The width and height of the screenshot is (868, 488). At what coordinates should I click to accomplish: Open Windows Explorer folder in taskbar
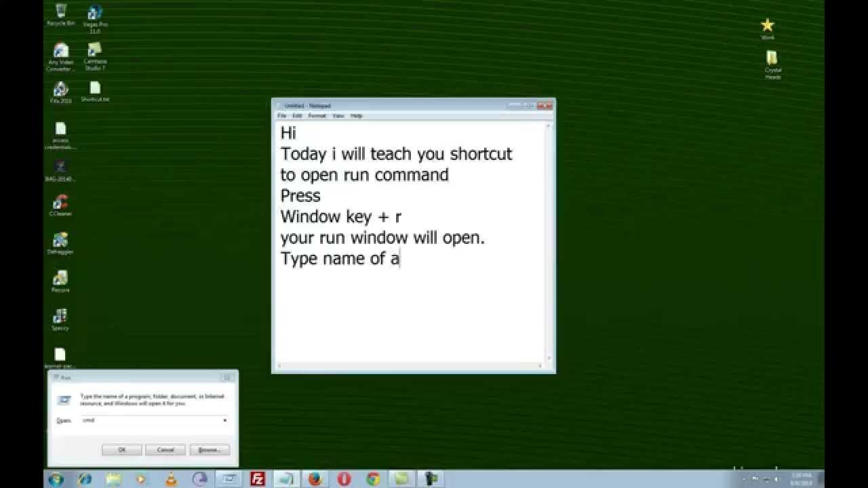(x=113, y=479)
